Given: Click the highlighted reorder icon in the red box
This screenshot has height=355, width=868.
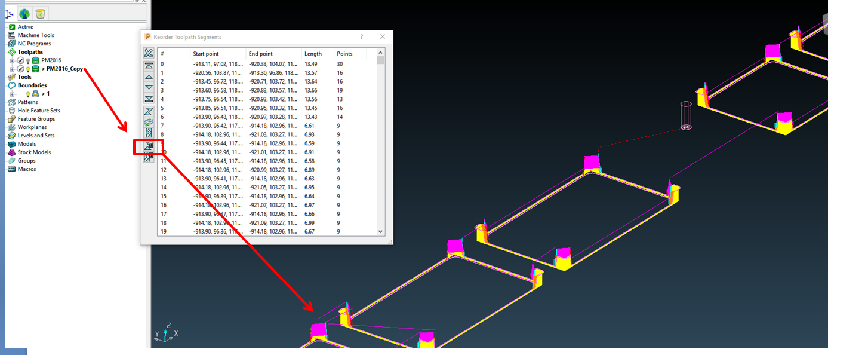Looking at the screenshot, I should pyautogui.click(x=148, y=146).
